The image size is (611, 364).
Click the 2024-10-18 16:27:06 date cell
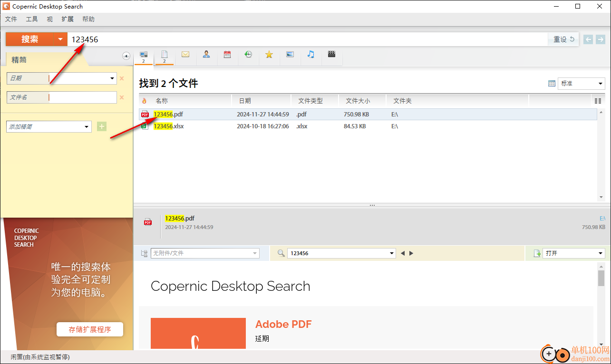(x=263, y=126)
